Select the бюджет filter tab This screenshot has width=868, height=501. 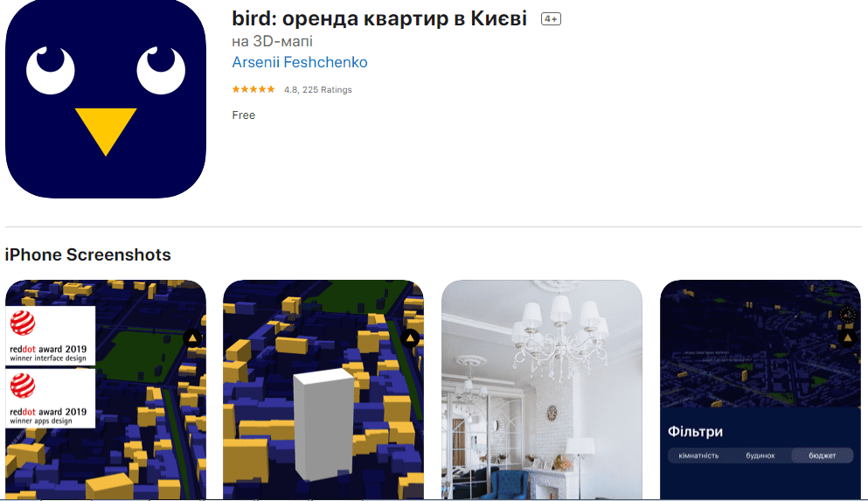(x=822, y=456)
